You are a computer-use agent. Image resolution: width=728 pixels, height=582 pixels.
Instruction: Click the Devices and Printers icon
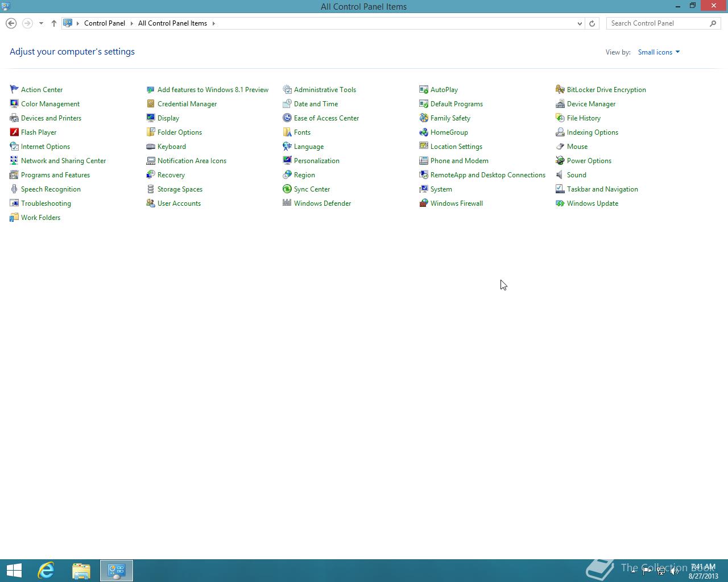pos(14,118)
